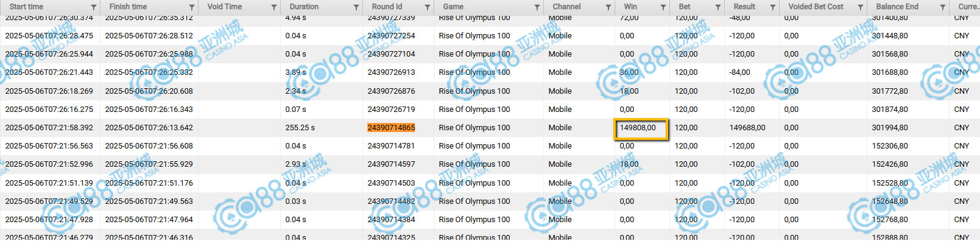The height and width of the screenshot is (241, 980).
Task: Select the Result cell 149688,00
Action: (x=747, y=128)
